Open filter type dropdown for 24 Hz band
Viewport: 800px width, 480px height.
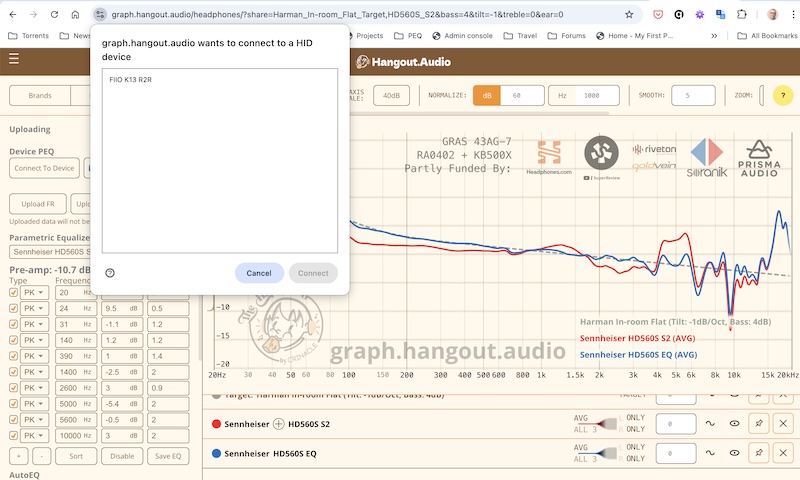(x=34, y=309)
